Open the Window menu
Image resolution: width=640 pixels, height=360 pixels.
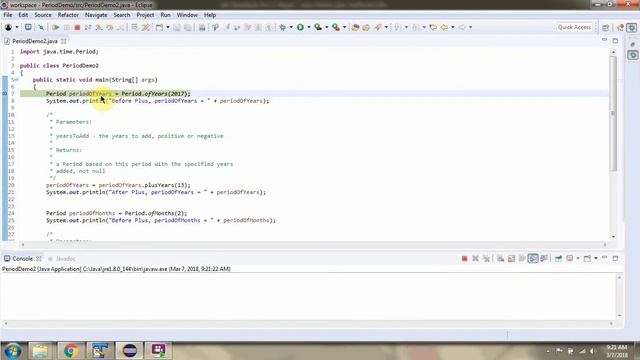point(187,15)
